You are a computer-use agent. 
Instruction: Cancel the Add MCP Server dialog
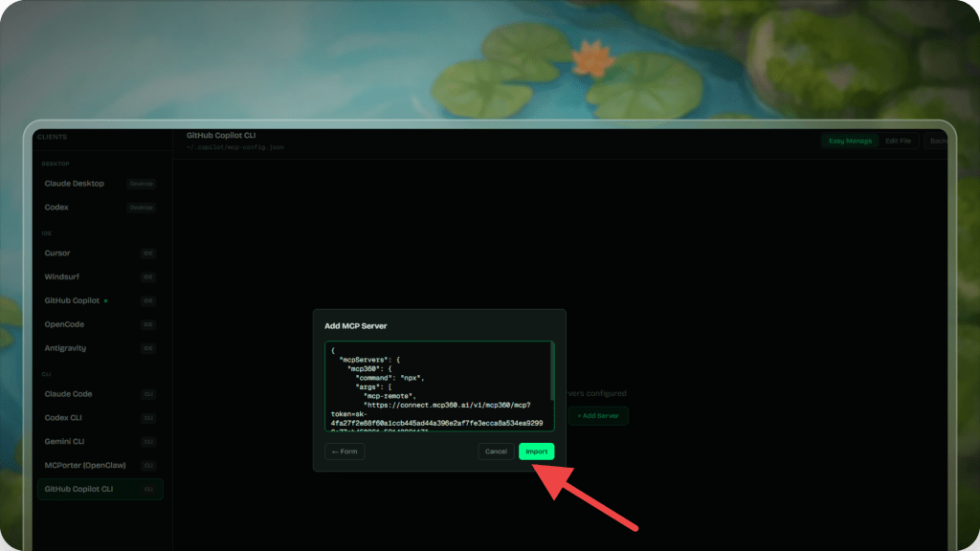tap(496, 452)
